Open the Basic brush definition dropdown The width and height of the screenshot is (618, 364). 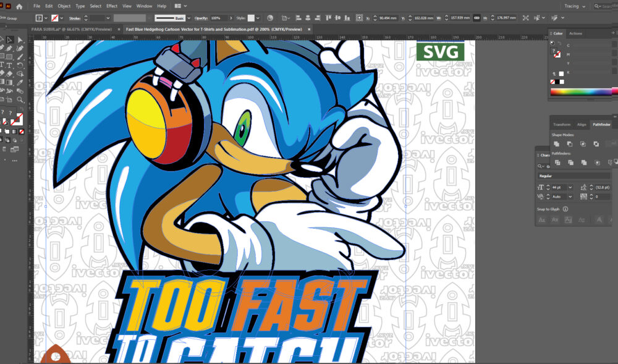pyautogui.click(x=188, y=18)
